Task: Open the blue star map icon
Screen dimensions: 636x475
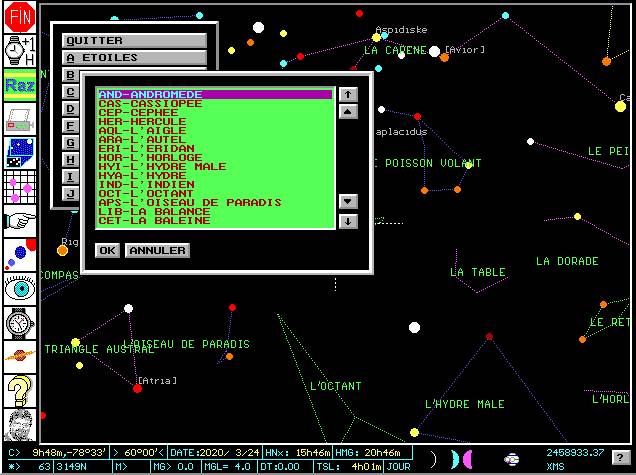Action: point(20,153)
